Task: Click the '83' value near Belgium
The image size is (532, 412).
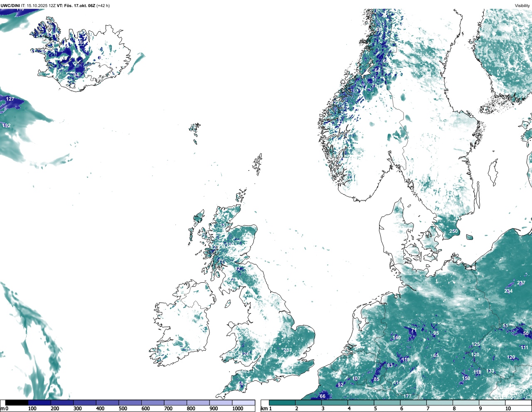Action: tap(390, 365)
